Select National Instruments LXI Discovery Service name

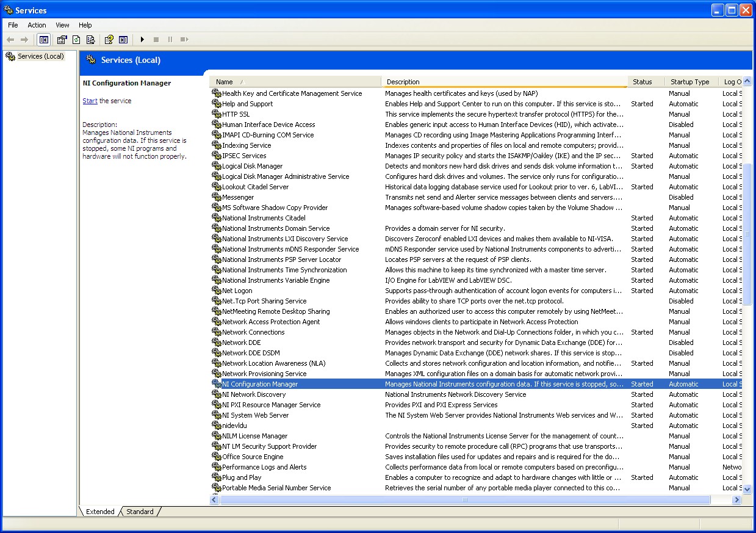tap(285, 239)
